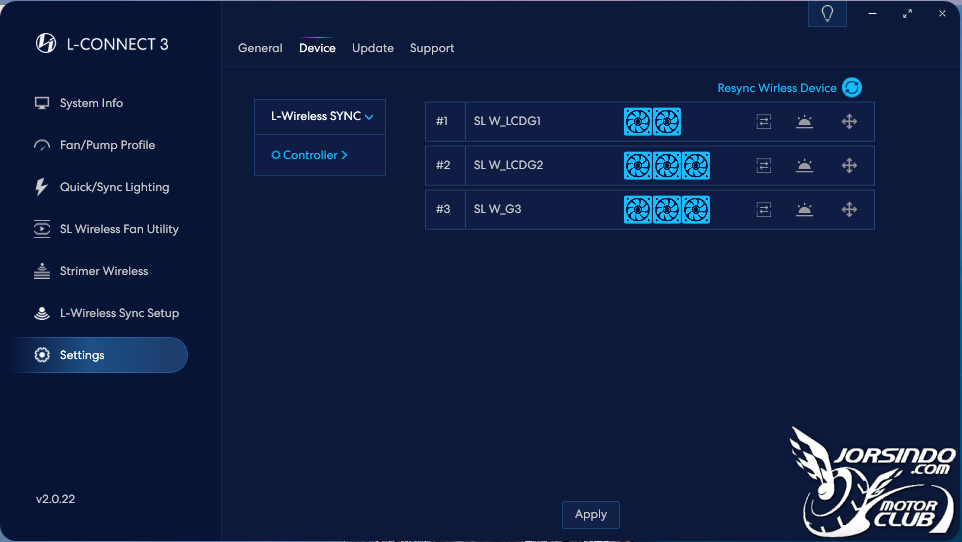Click the lighting icon on the SL W_G3 row
The image size is (962, 542).
pos(804,210)
